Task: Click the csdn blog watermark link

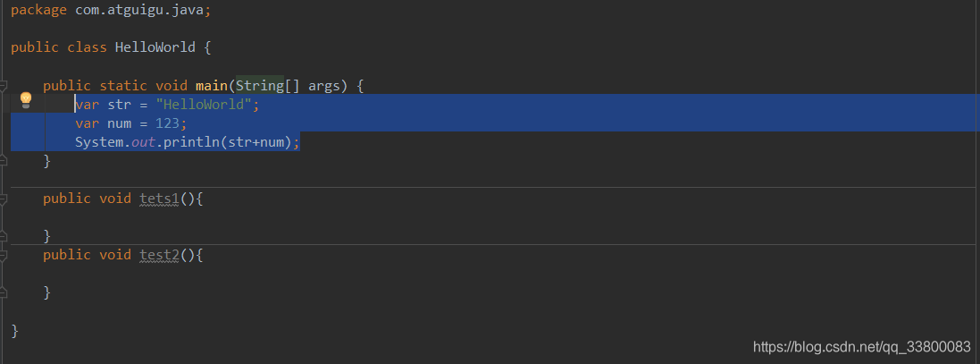Action: [x=862, y=346]
